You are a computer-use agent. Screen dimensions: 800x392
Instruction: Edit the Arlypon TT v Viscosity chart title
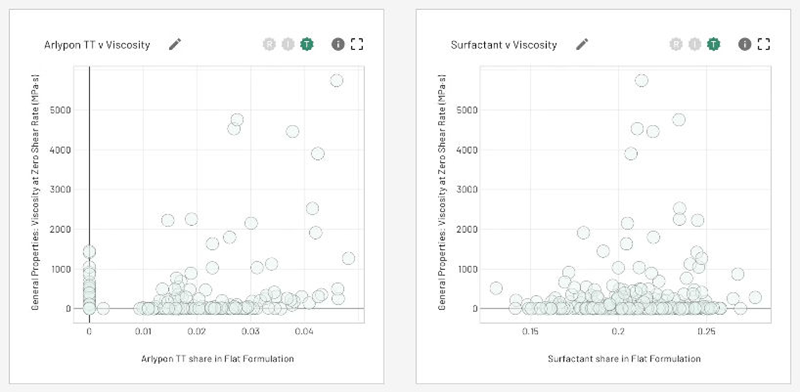[175, 44]
